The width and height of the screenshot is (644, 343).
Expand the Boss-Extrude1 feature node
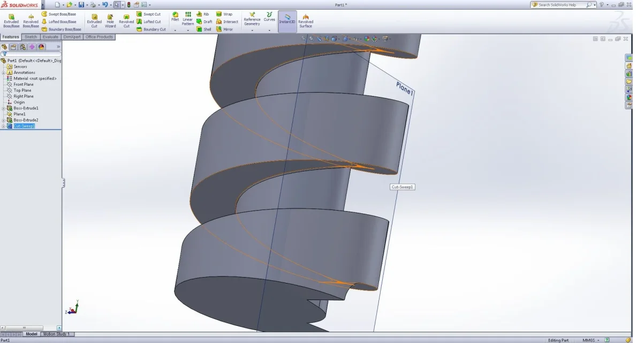point(4,108)
